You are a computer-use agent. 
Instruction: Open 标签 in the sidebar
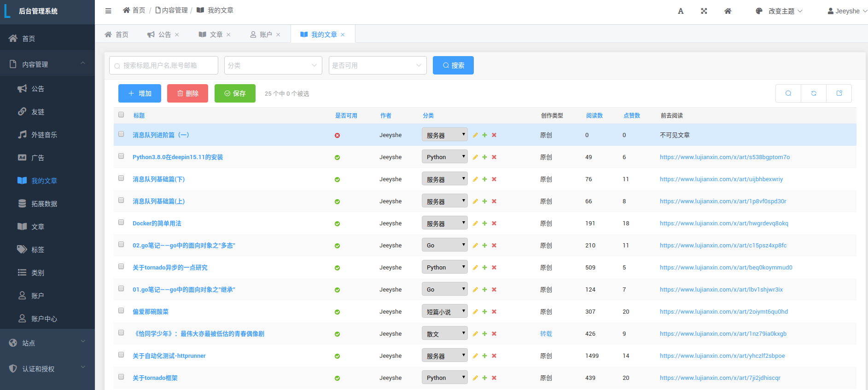[x=47, y=250]
